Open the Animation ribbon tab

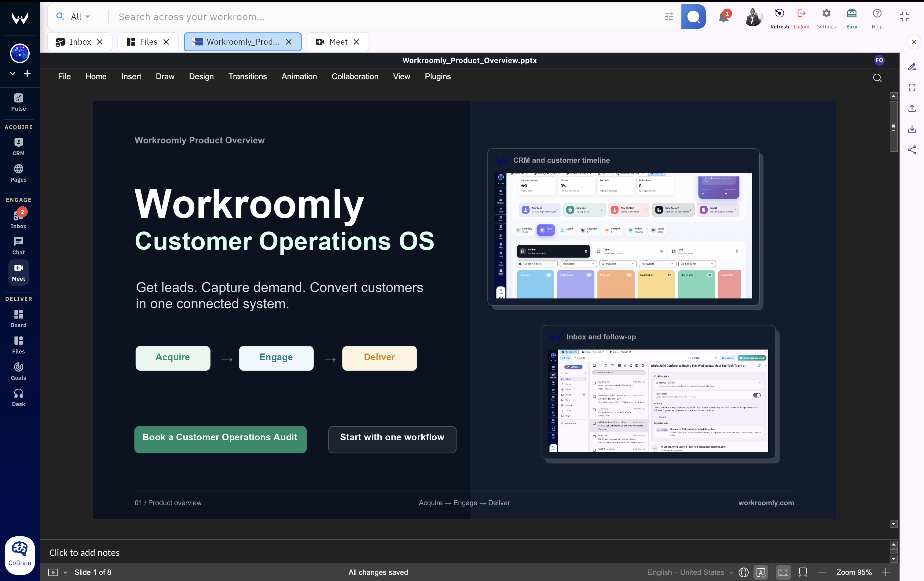299,76
